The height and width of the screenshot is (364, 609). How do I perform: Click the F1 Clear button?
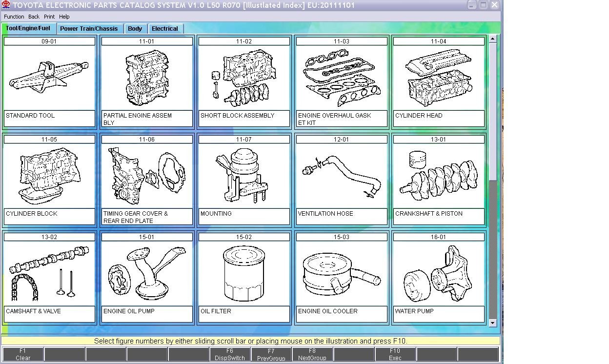click(23, 354)
